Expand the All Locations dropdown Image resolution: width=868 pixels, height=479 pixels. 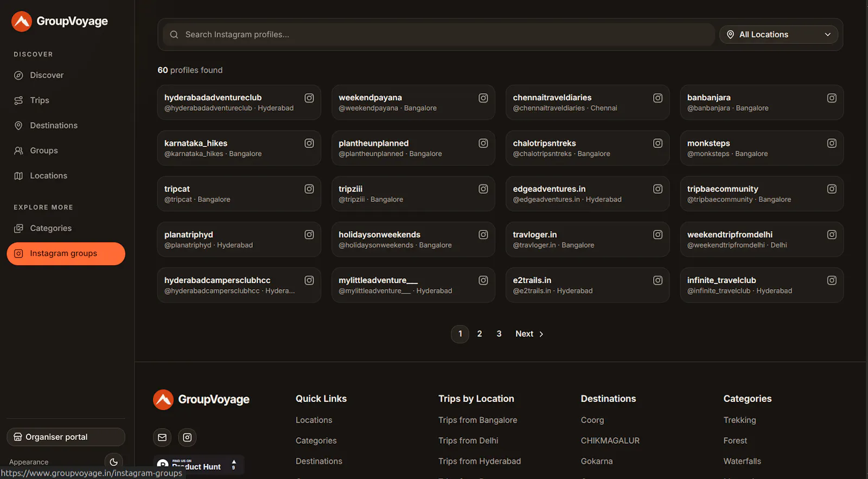tap(778, 35)
